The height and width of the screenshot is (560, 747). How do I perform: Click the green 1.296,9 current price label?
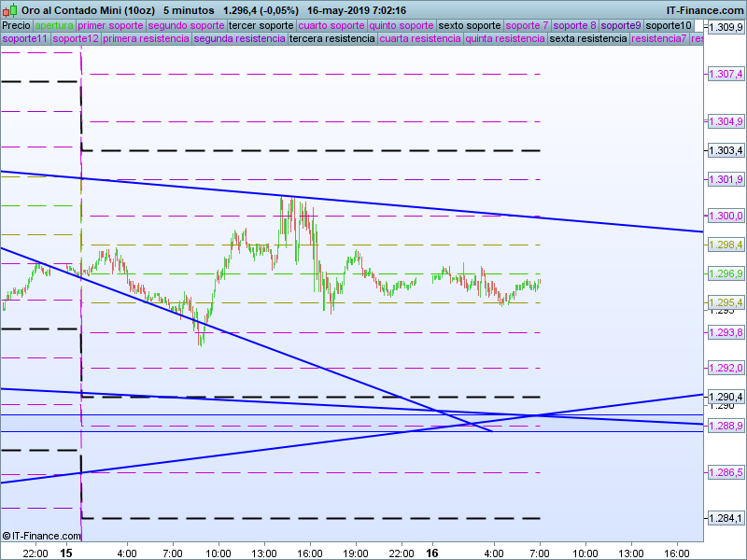725,274
